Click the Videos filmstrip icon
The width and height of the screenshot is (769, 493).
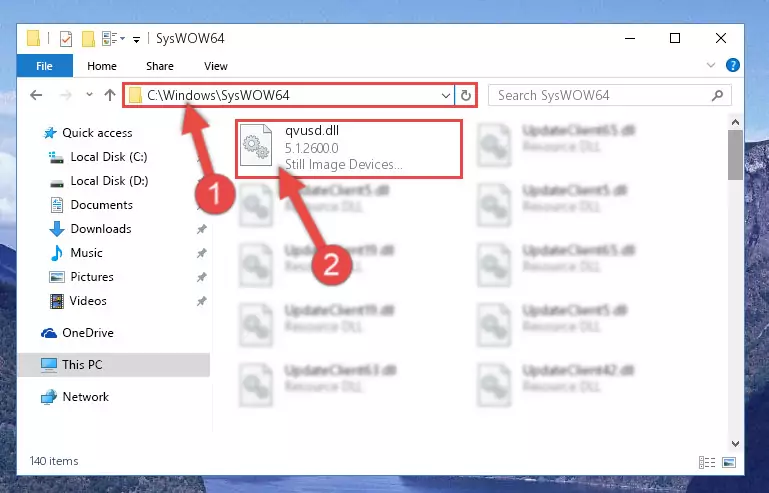[56, 301]
